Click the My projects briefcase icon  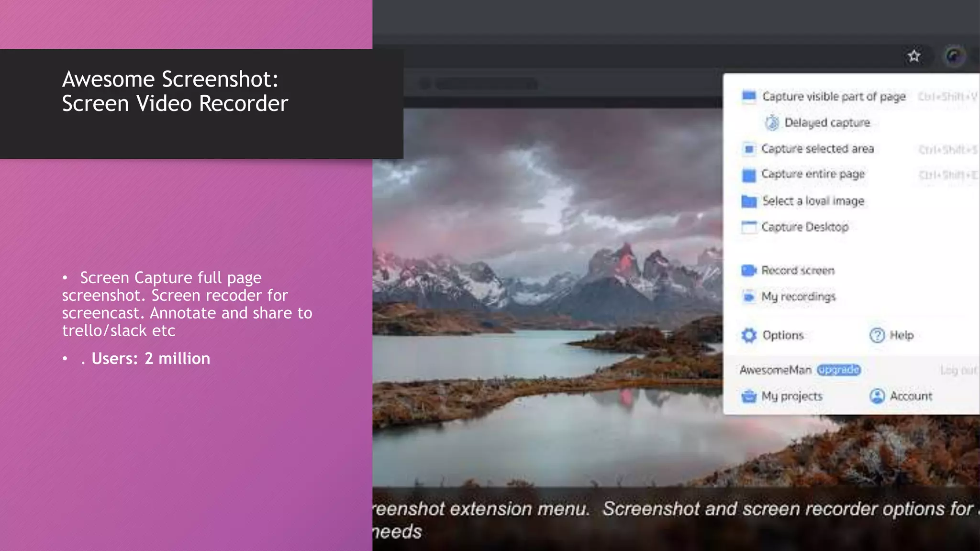pos(749,396)
